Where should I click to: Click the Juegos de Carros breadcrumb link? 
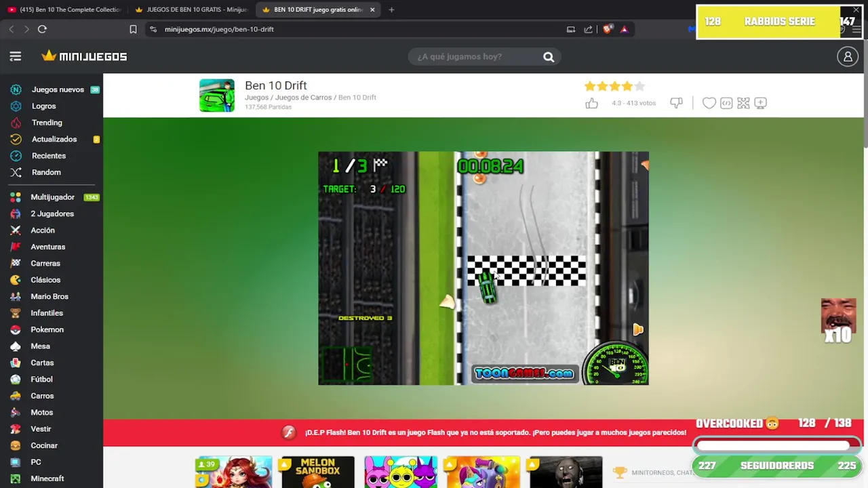[303, 98]
